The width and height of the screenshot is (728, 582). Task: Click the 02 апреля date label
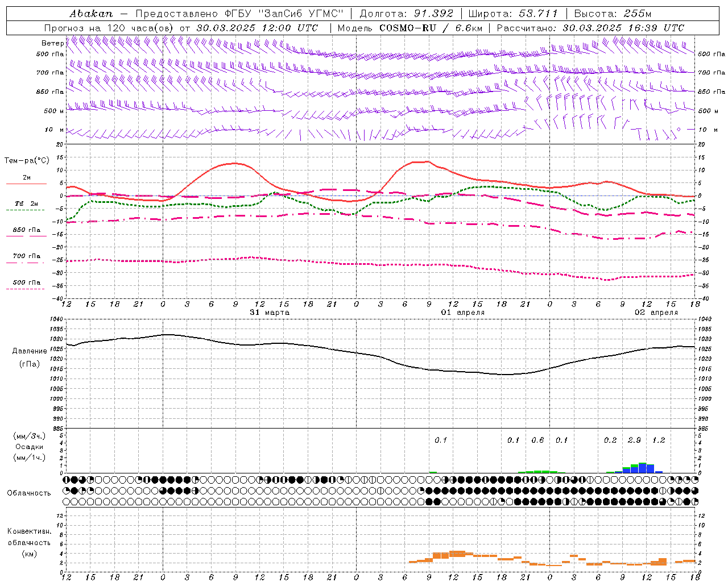[656, 313]
